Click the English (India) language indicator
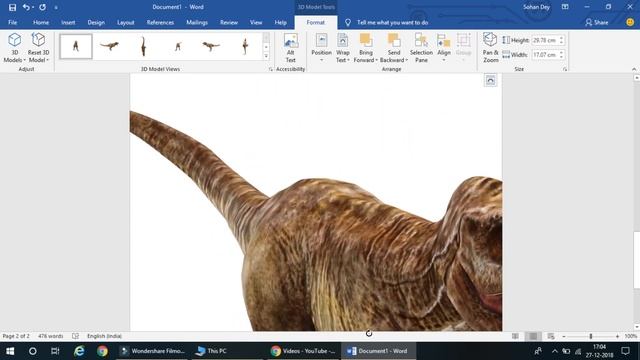This screenshot has width=640, height=360. 104,336
